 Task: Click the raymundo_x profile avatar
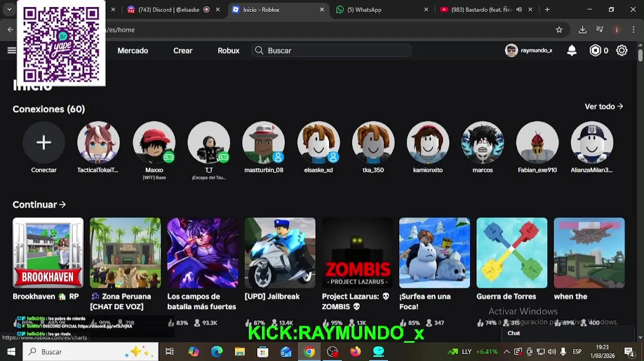pyautogui.click(x=511, y=50)
